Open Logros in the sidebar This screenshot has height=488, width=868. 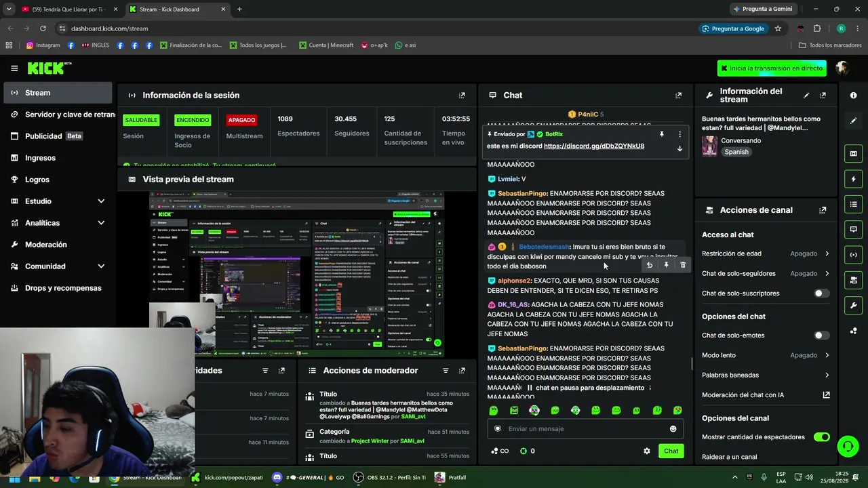pyautogui.click(x=58, y=180)
